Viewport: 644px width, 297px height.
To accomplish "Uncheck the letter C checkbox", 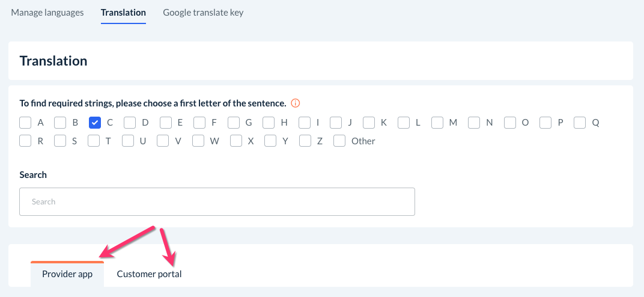I will 94,123.
